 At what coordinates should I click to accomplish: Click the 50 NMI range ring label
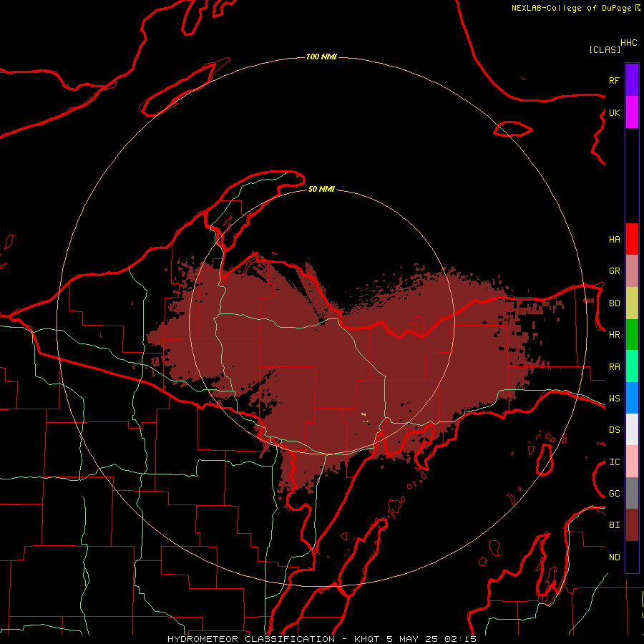coord(321,189)
